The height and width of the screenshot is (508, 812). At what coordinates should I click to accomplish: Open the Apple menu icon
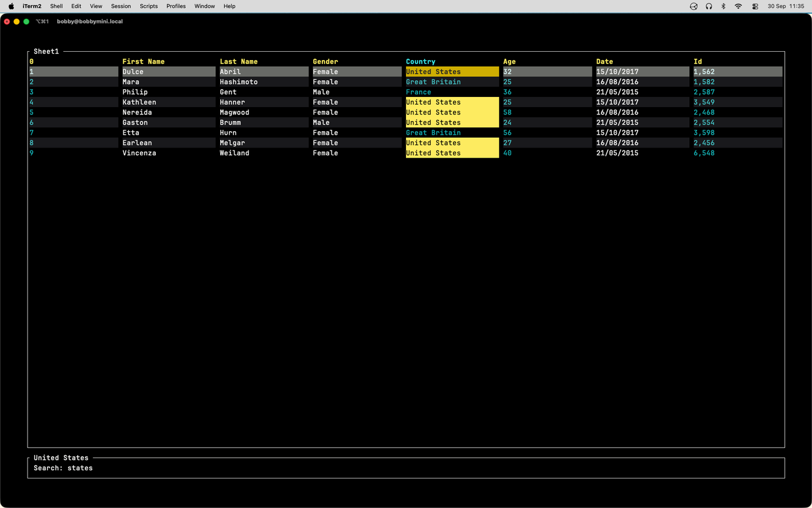11,6
